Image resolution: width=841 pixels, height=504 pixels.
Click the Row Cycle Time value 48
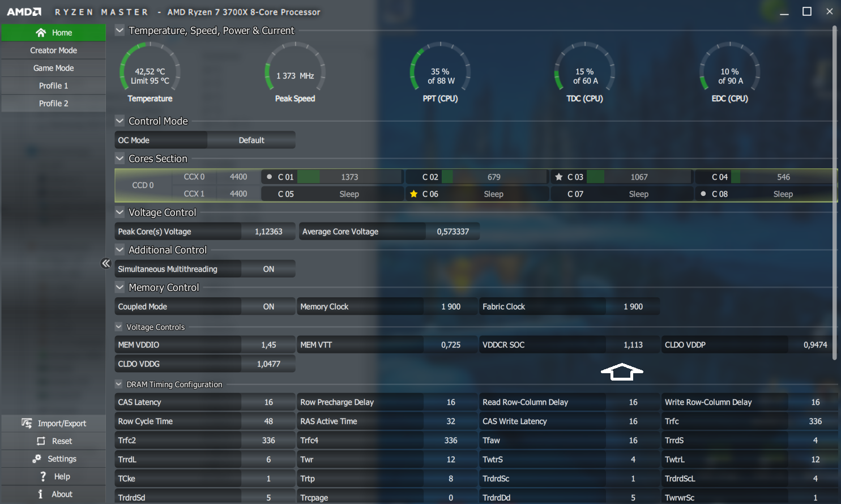pyautogui.click(x=268, y=421)
